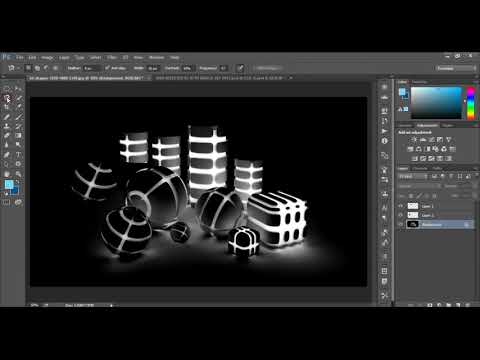Viewport: 480px width, 360px height.
Task: Select the Brush tool
Action: tap(18, 117)
